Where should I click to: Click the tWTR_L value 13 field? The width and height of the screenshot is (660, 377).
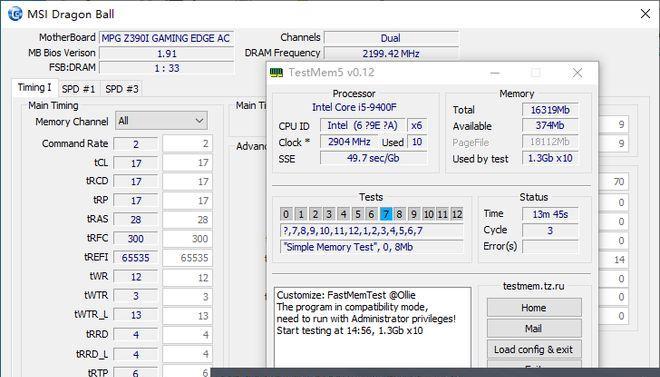coord(136,315)
